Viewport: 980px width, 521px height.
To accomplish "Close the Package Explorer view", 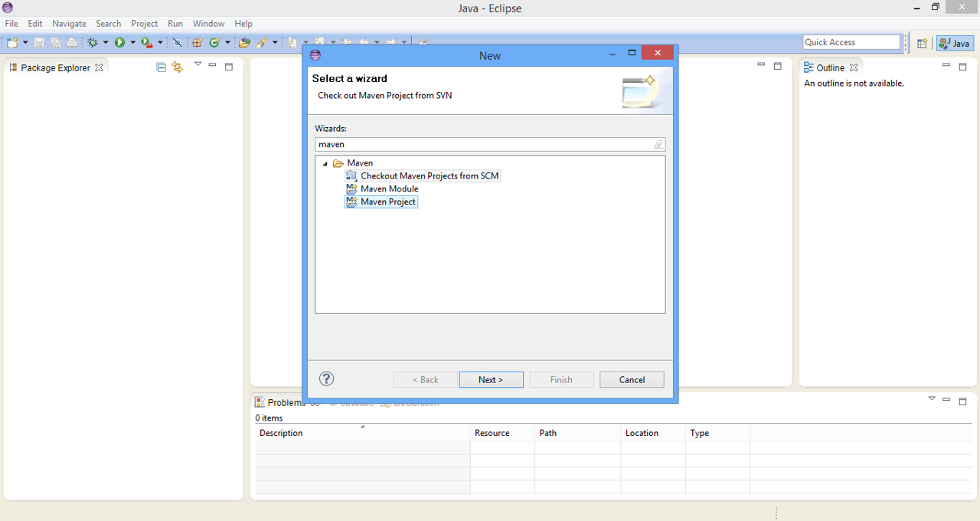I will (x=99, y=67).
